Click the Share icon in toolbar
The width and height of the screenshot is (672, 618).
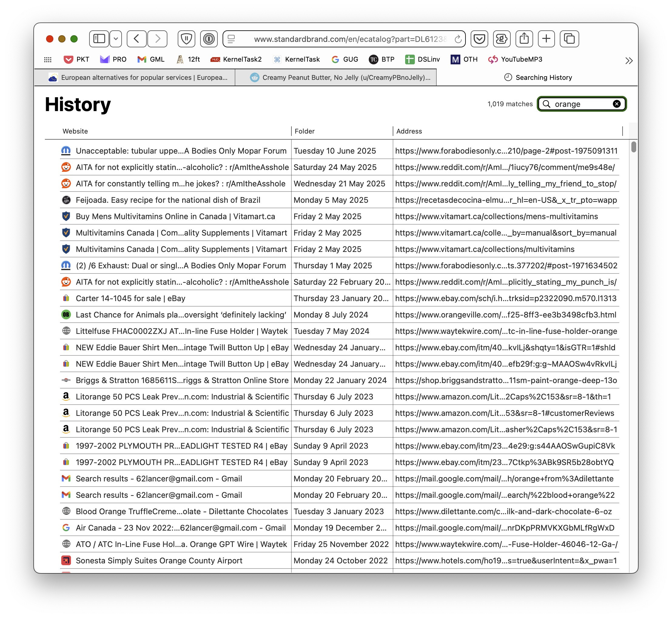[x=524, y=39]
